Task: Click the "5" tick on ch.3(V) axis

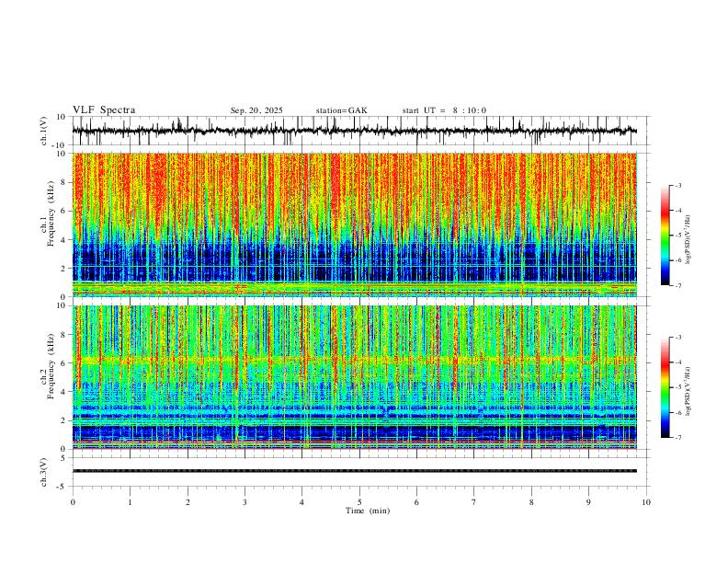Action: (64, 458)
